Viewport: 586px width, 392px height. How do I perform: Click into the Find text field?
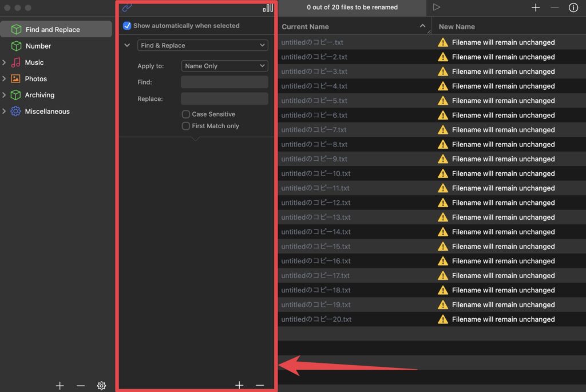click(x=224, y=82)
